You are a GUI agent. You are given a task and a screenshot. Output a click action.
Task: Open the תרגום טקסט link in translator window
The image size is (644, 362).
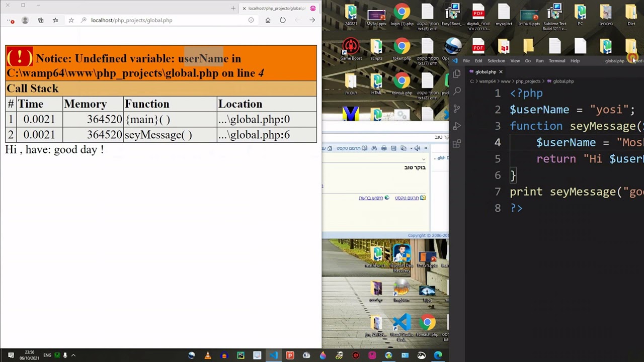click(407, 198)
